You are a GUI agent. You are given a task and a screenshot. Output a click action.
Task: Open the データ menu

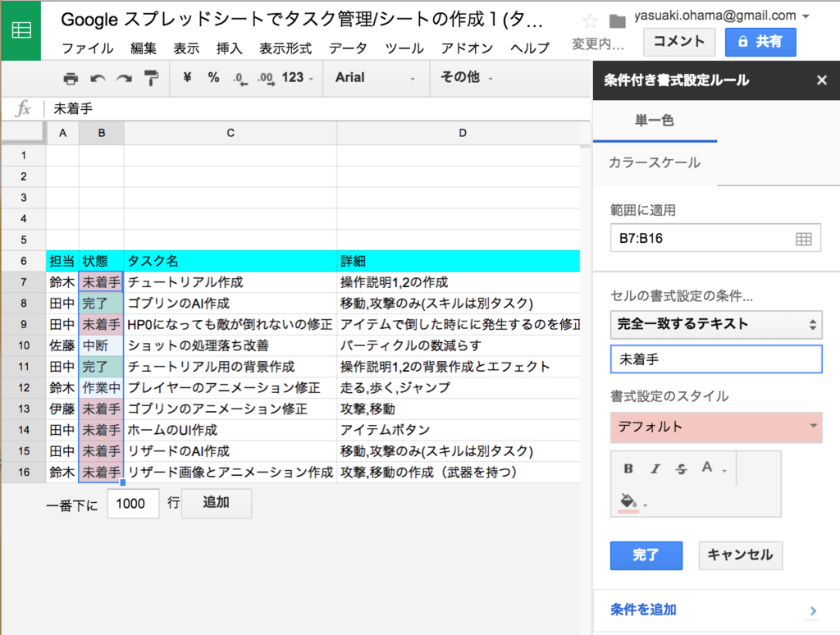348,48
